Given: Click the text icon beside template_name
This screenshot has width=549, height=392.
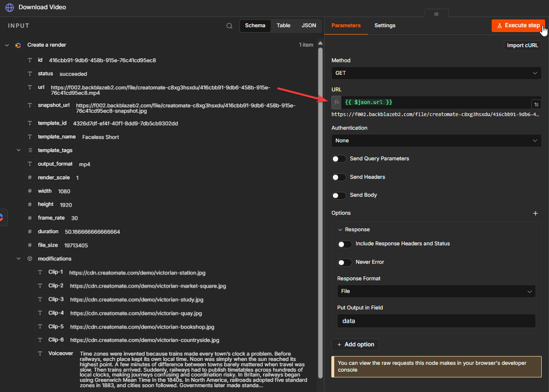Looking at the screenshot, I should click(30, 137).
